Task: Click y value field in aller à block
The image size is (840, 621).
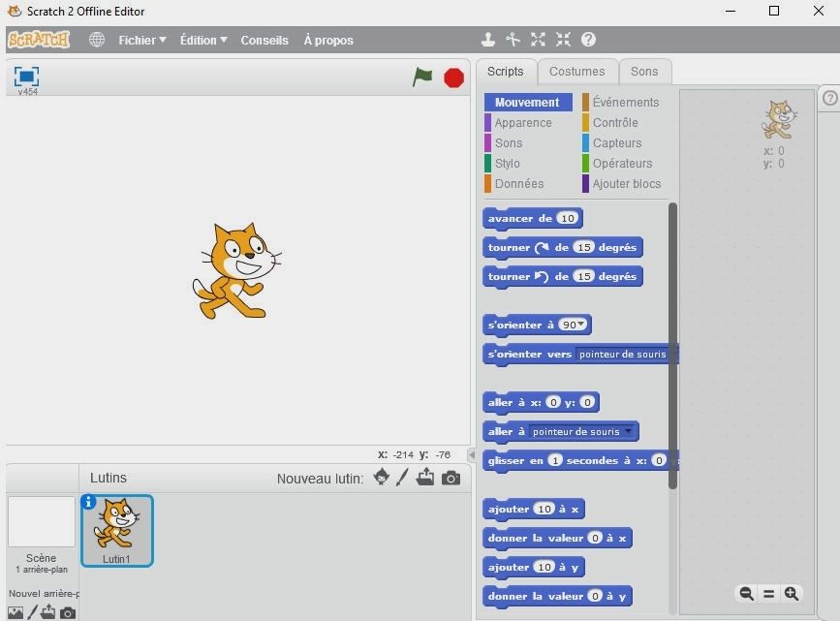Action: point(587,402)
